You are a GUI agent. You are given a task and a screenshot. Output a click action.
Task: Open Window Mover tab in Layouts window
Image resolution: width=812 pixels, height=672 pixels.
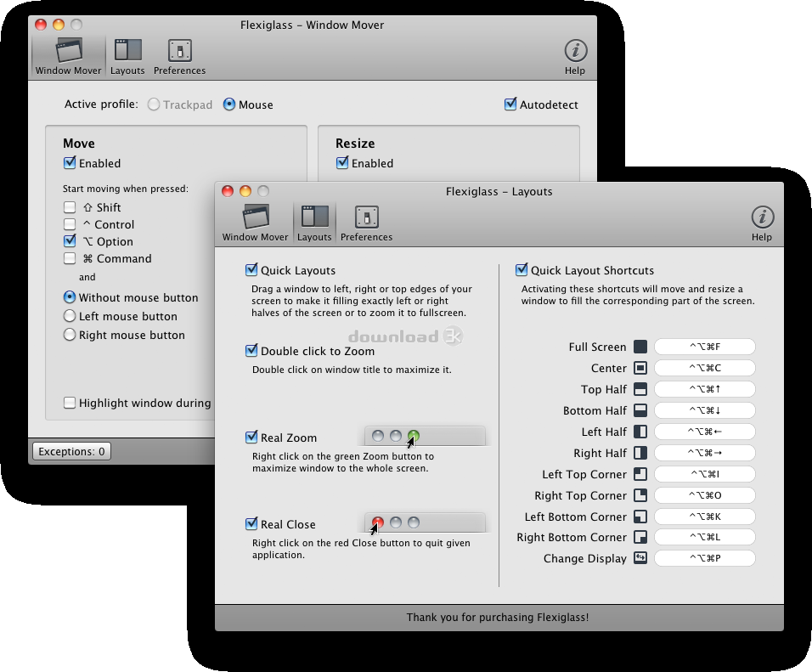click(x=255, y=223)
